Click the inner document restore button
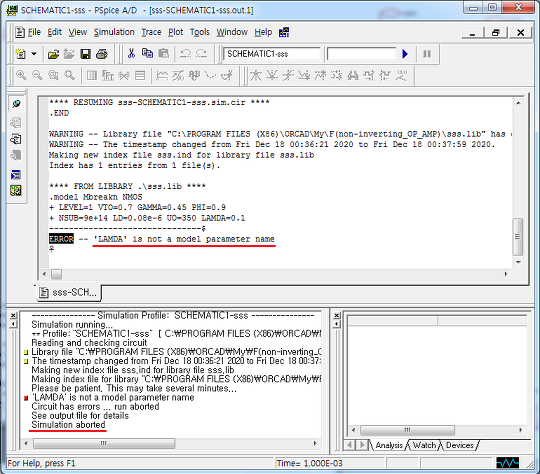540x474 pixels. (x=496, y=32)
